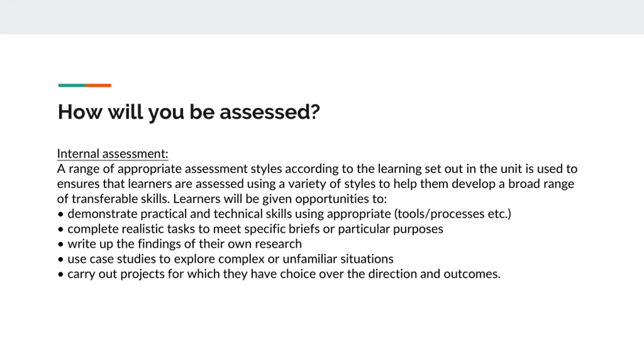
Task: Click the gray header band at top
Action: [x=322, y=17]
